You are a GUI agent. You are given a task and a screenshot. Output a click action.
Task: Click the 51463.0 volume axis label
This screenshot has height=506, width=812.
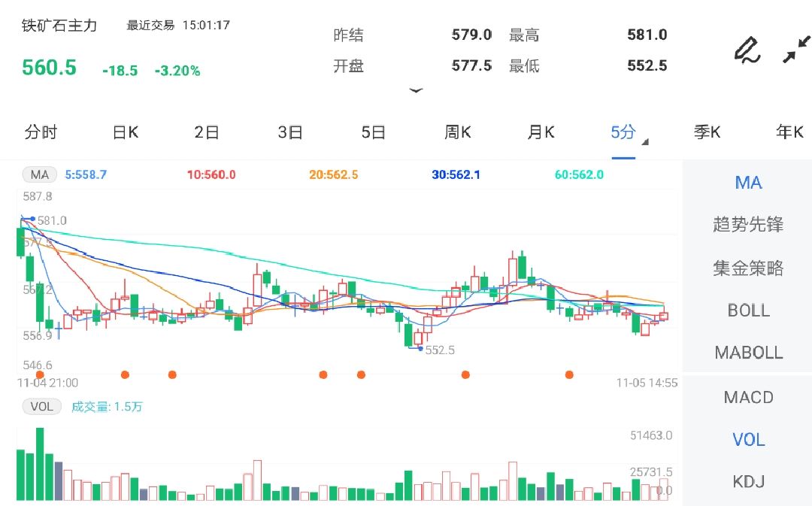[x=651, y=435]
